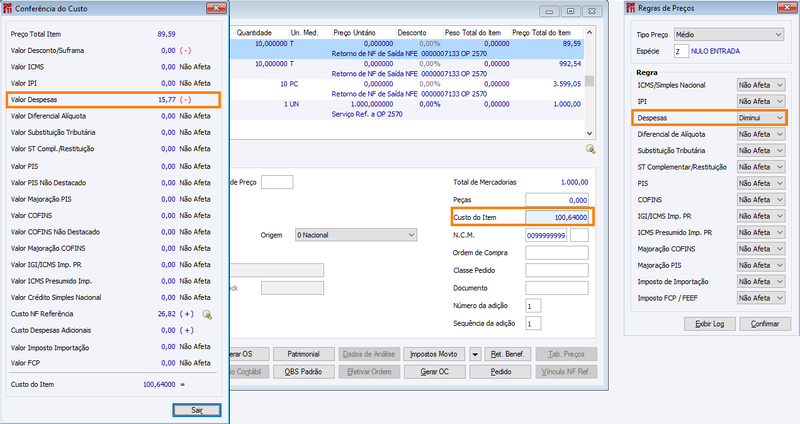This screenshot has width=800, height=424.
Task: Open the PIS rule dropdown
Action: click(x=761, y=183)
